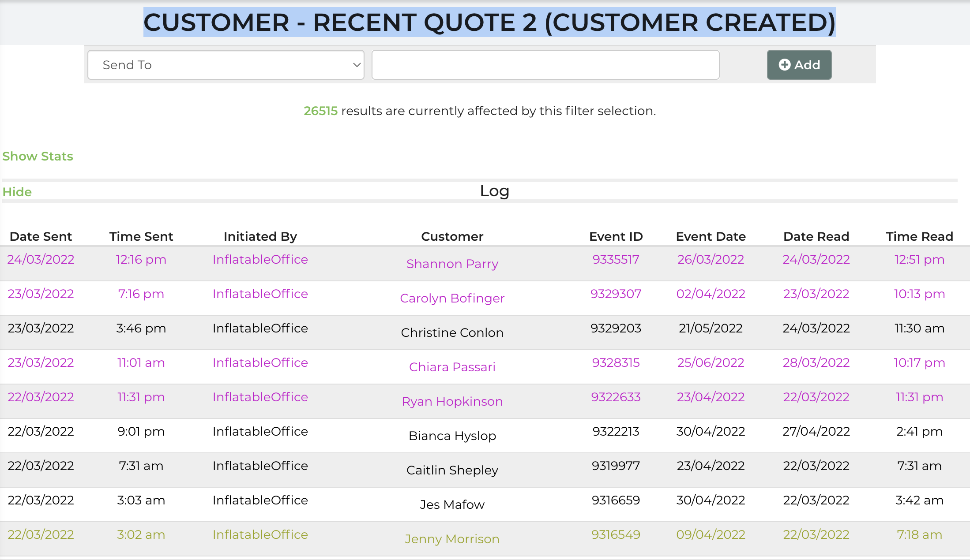Click event ID 9319977
The image size is (970, 560).
click(616, 466)
